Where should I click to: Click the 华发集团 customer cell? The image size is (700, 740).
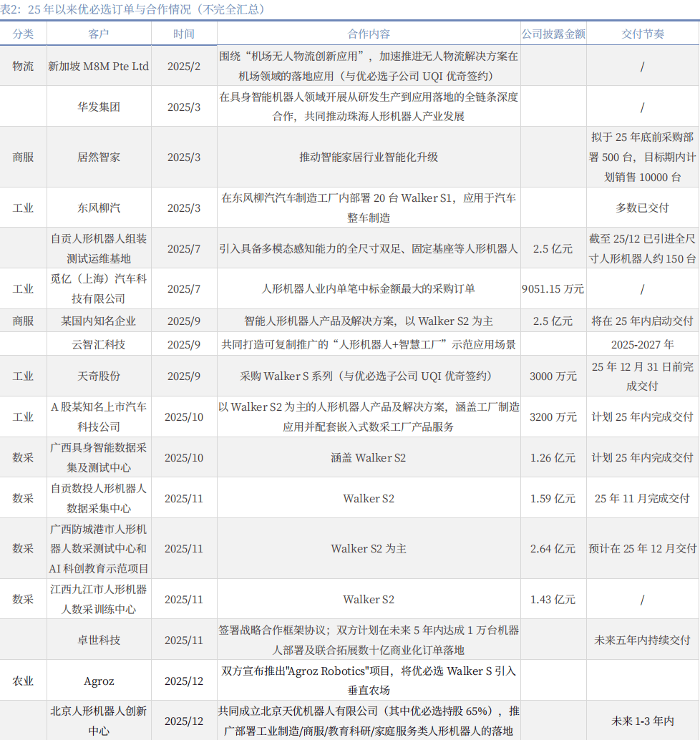pyautogui.click(x=99, y=107)
